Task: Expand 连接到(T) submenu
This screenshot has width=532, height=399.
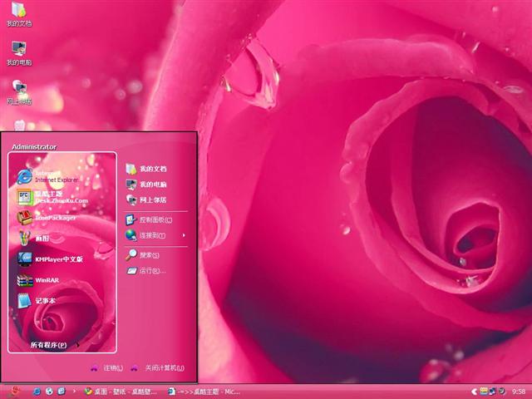Action: coord(155,235)
